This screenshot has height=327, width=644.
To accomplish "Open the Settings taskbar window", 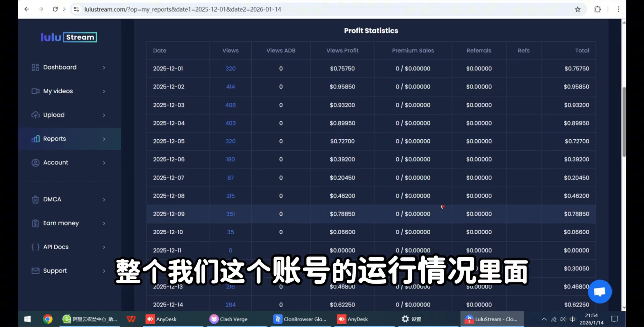I will [411, 319].
